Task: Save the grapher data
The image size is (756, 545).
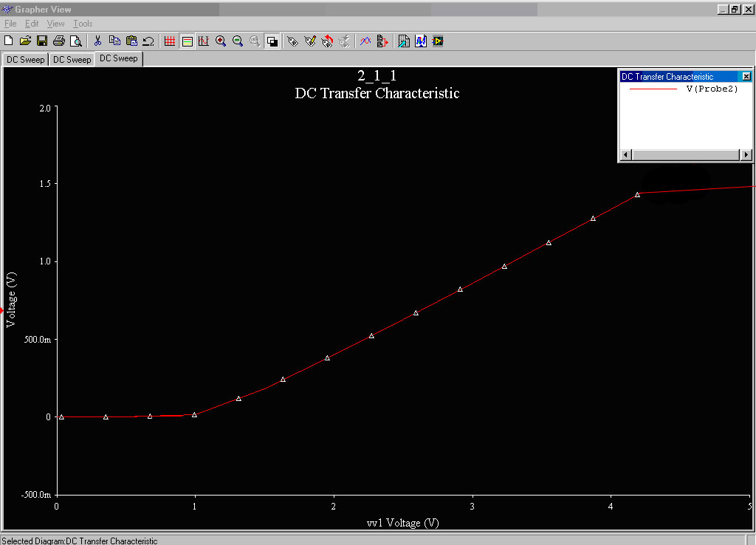Action: click(42, 41)
